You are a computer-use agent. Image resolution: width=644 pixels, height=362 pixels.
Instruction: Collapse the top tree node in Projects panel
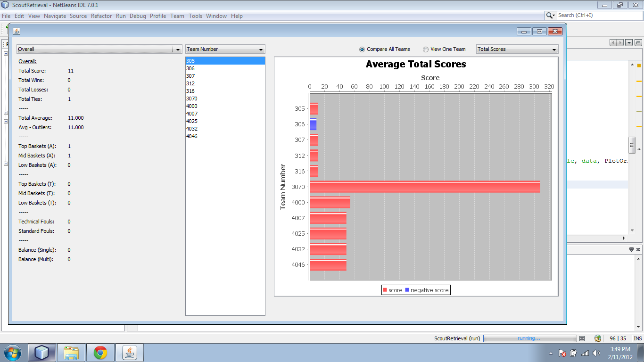(6, 54)
